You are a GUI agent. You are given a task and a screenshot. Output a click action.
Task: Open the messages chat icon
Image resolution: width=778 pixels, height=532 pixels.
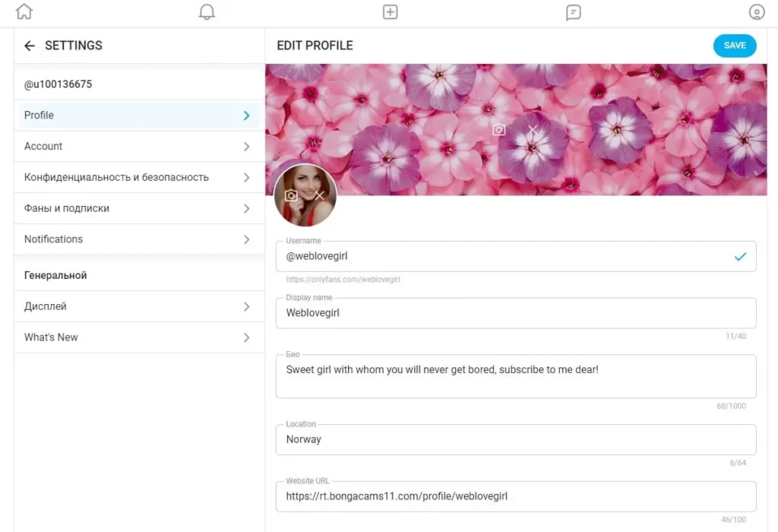point(574,12)
